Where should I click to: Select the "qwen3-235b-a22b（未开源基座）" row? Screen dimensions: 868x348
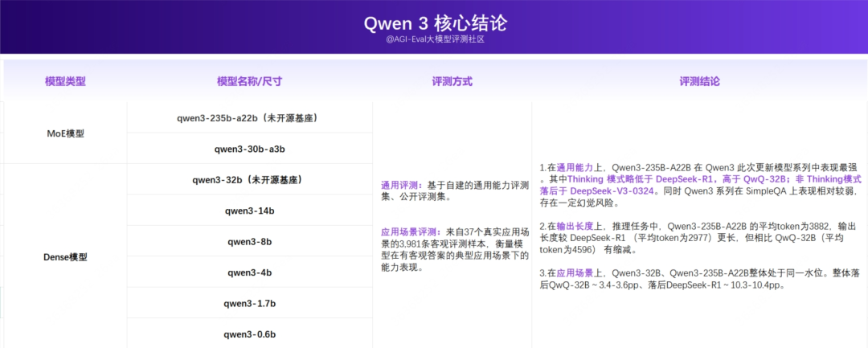pyautogui.click(x=250, y=118)
